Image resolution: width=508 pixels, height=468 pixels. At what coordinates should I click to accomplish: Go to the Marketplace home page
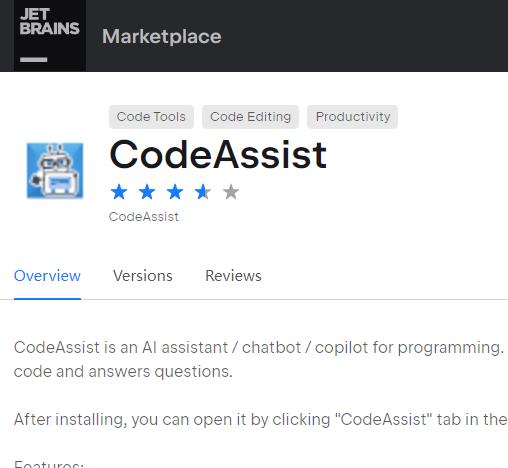pos(162,36)
